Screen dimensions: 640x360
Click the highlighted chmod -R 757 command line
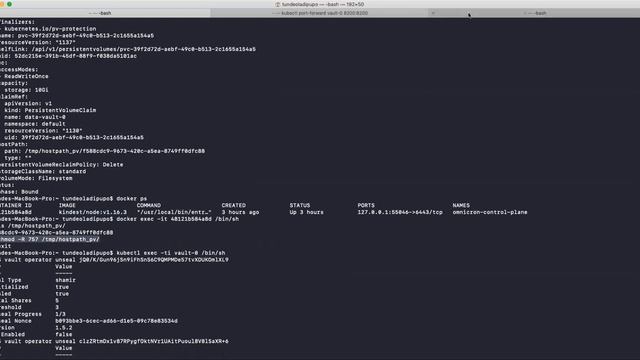pyautogui.click(x=50, y=239)
